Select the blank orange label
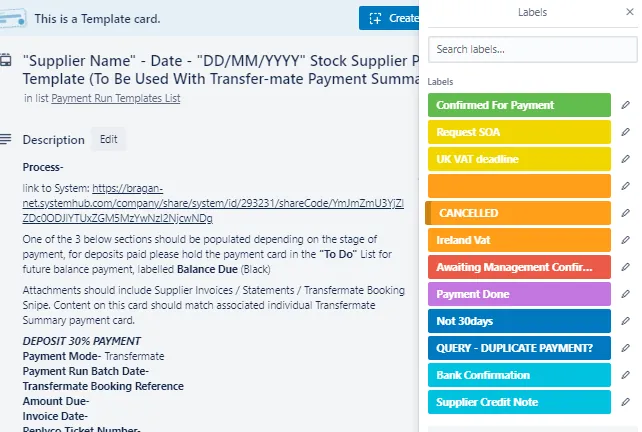 click(519, 186)
